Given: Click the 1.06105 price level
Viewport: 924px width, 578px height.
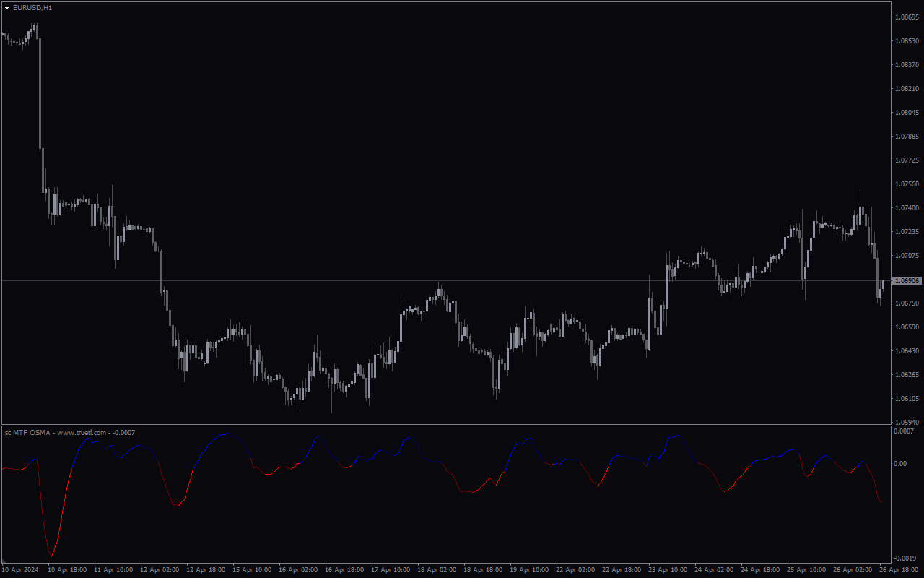Looking at the screenshot, I should pyautogui.click(x=907, y=398).
